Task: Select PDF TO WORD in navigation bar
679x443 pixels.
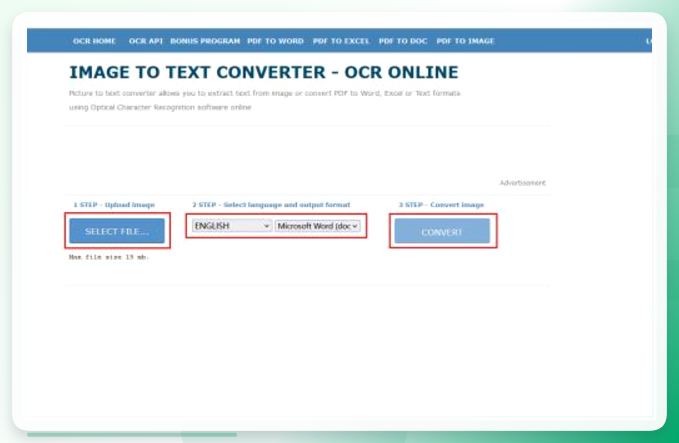Action: tap(275, 41)
